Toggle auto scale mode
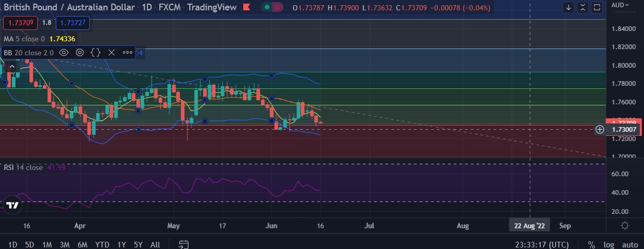Screen dimensions: 644x249 point(630,244)
